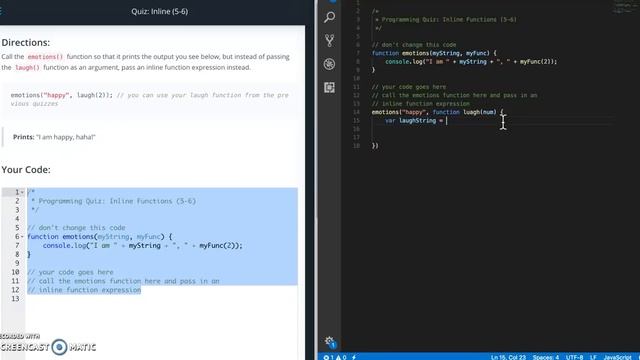
Task: Change indentation via the 'Spaces: 4' status item
Action: (546, 357)
